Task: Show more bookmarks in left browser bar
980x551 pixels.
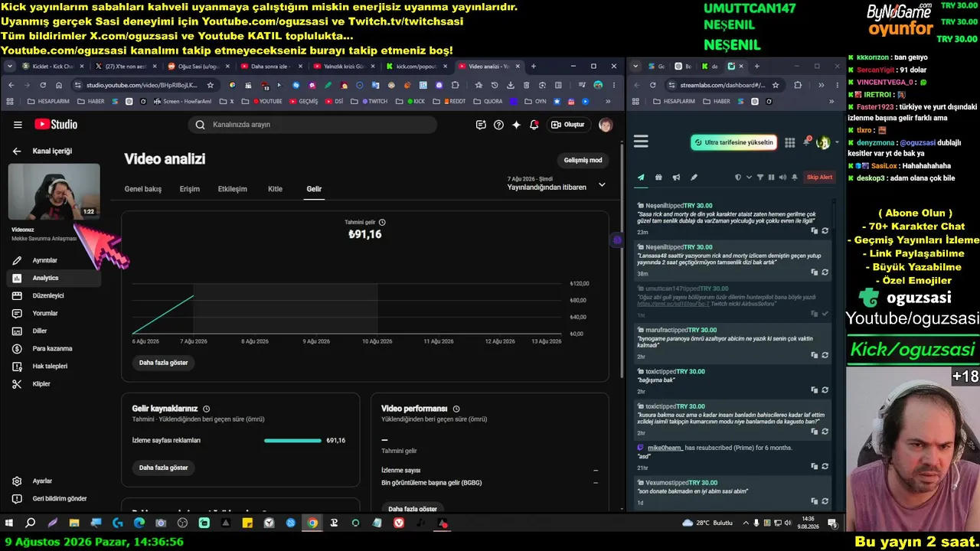Action: (x=608, y=101)
